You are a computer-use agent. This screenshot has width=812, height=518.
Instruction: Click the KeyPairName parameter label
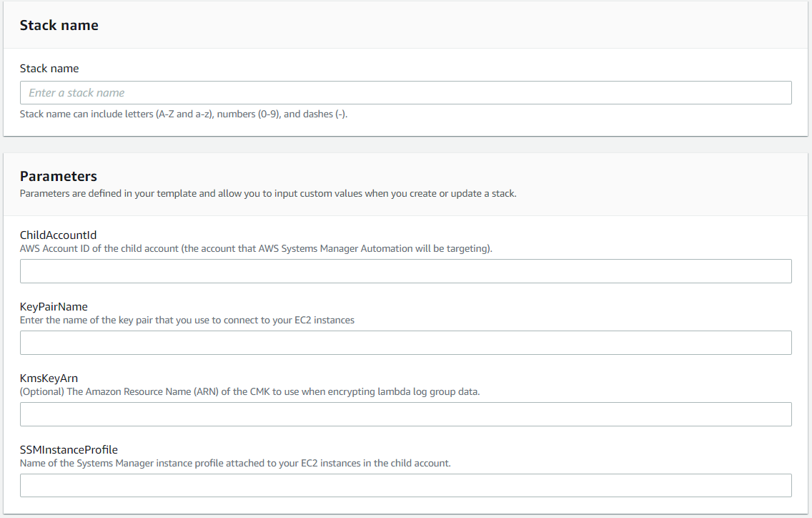[x=53, y=306]
